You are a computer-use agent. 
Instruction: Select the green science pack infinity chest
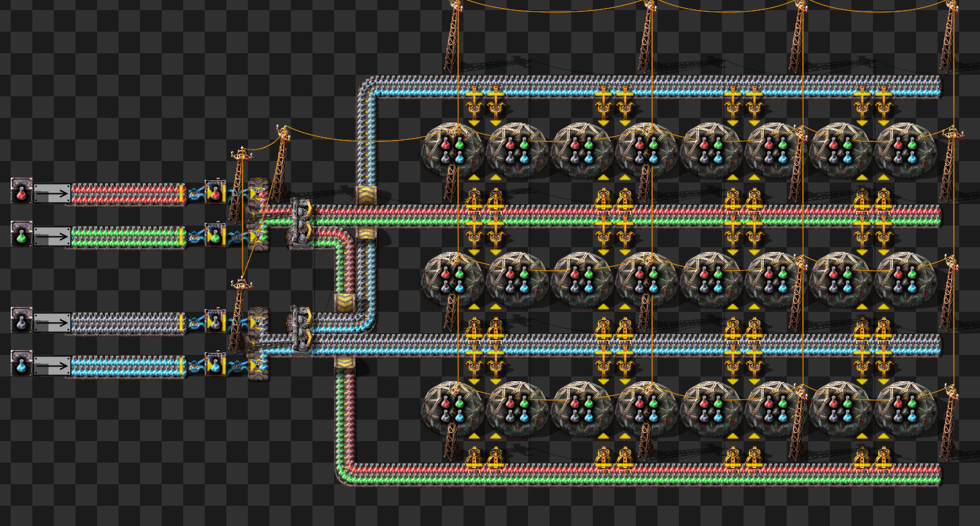pos(21,235)
